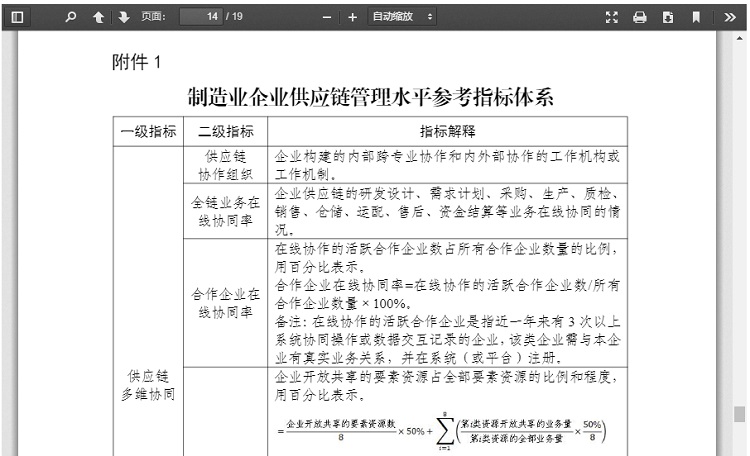750x456 pixels.
Task: Open the tools double-chevron menu
Action: tap(730, 17)
